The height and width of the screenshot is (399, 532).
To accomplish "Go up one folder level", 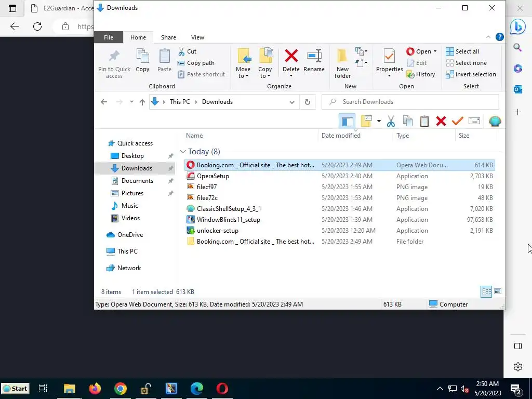I will pyautogui.click(x=142, y=102).
